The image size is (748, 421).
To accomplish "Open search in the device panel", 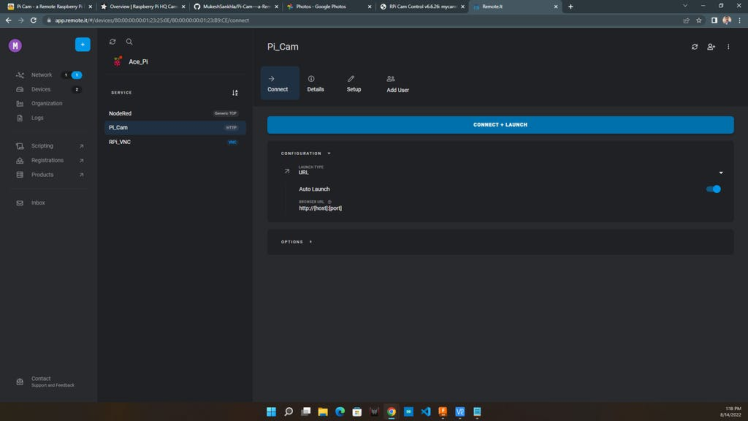I will [129, 42].
